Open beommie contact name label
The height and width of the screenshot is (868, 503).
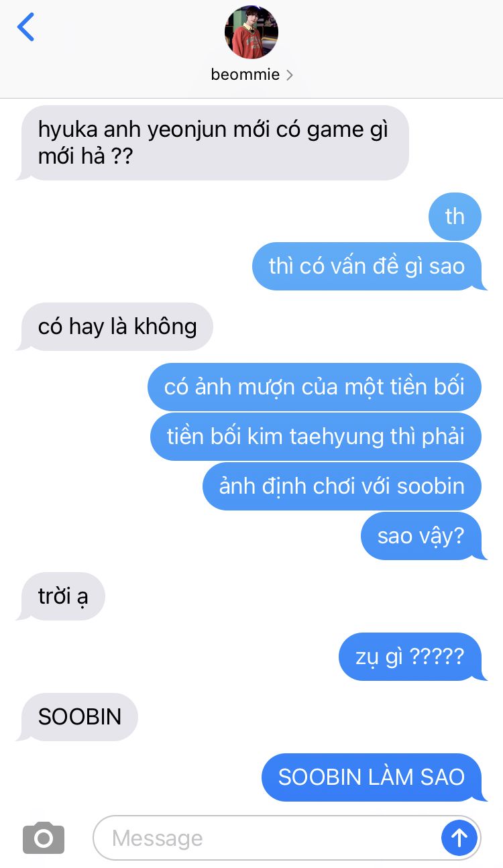click(x=245, y=74)
